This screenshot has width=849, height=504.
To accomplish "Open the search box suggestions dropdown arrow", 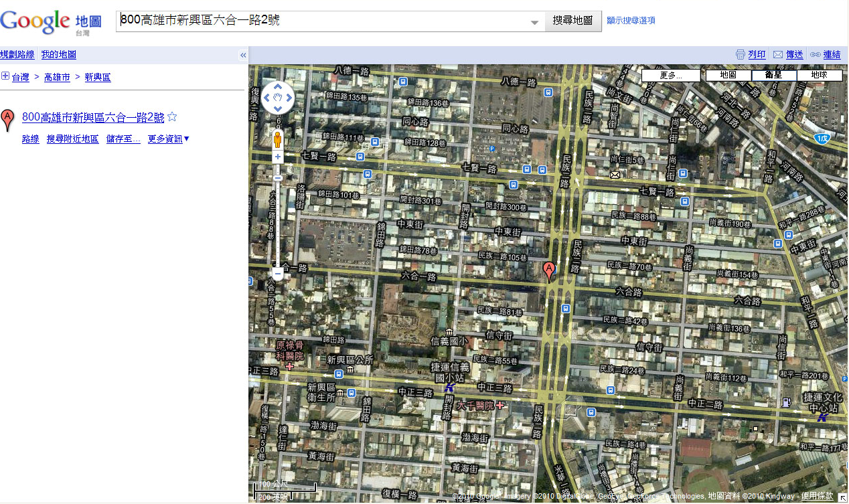I will click(534, 22).
